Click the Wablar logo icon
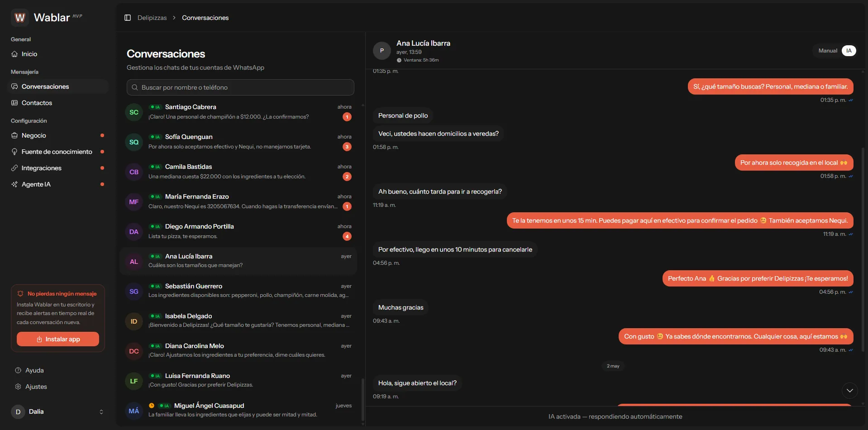 point(20,18)
